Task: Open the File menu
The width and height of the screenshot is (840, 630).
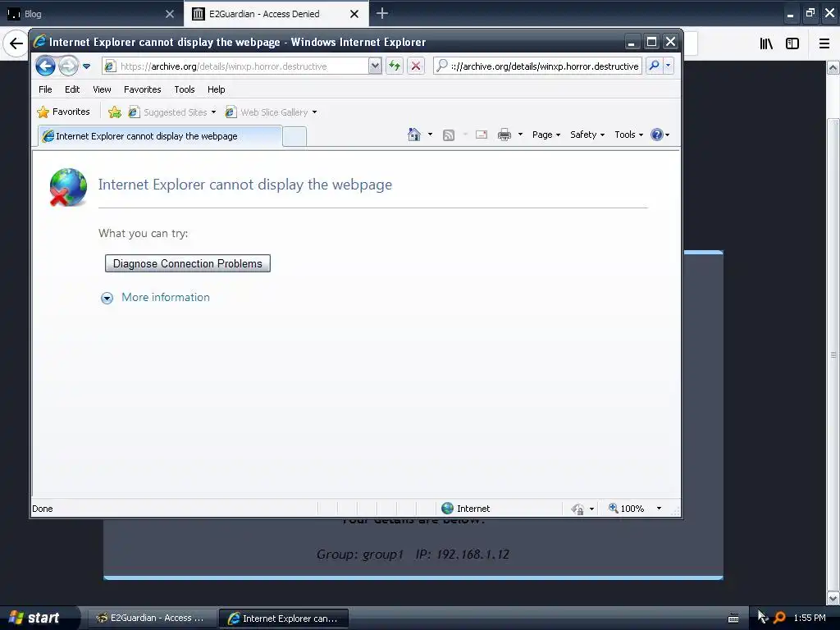Action: click(45, 89)
